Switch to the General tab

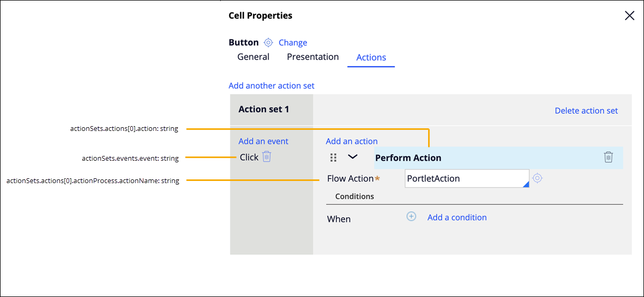point(253,57)
